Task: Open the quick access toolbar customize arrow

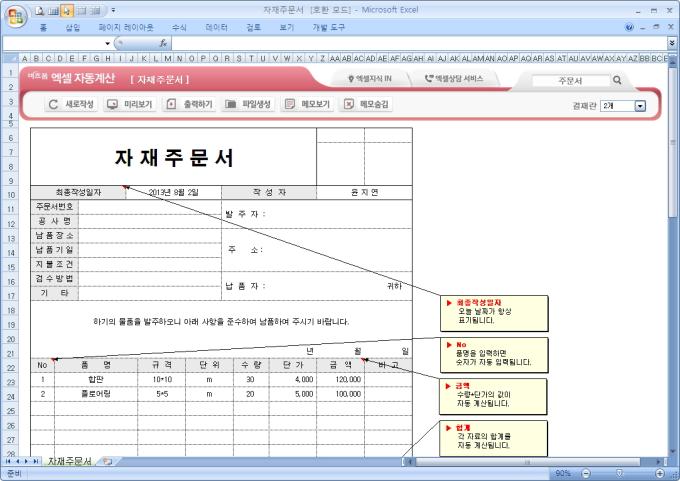Action: [x=113, y=10]
